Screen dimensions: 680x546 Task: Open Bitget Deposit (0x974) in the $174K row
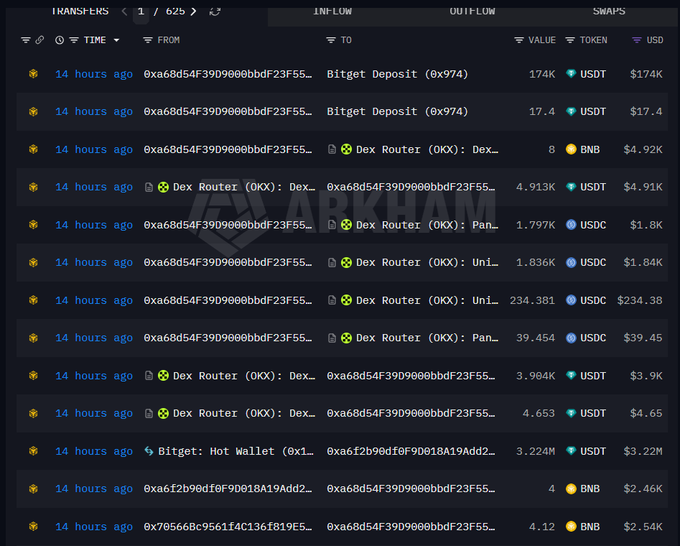[x=397, y=75]
